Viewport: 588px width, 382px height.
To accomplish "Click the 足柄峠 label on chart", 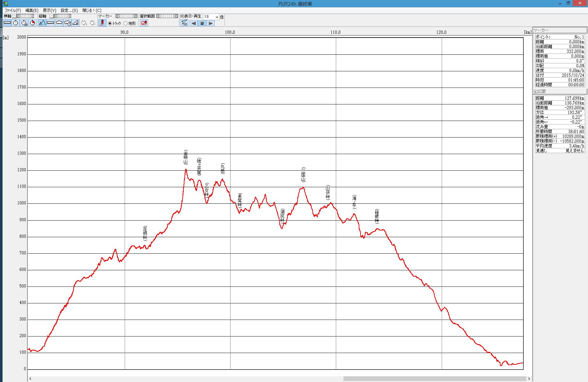I will [x=145, y=233].
